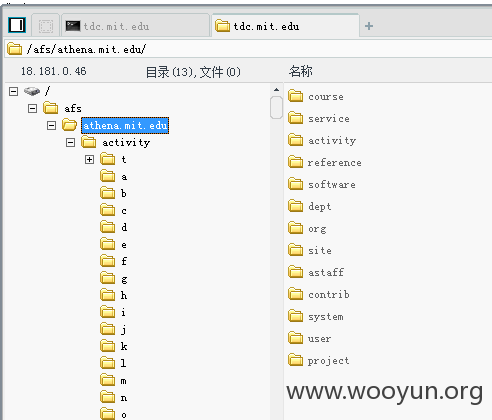
Task: Select the root drive icon
Action: [x=32, y=91]
